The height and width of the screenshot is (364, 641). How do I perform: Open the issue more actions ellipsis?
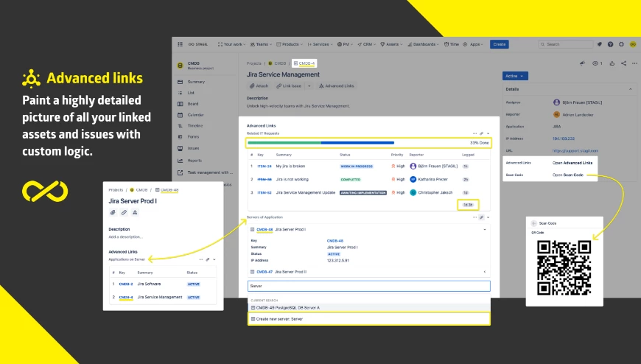(x=634, y=63)
